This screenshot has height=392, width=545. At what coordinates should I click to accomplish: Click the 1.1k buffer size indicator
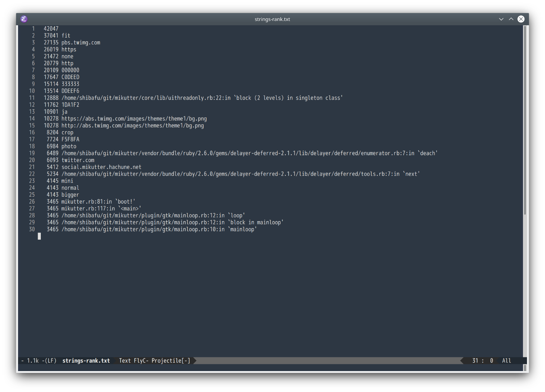[x=33, y=361]
